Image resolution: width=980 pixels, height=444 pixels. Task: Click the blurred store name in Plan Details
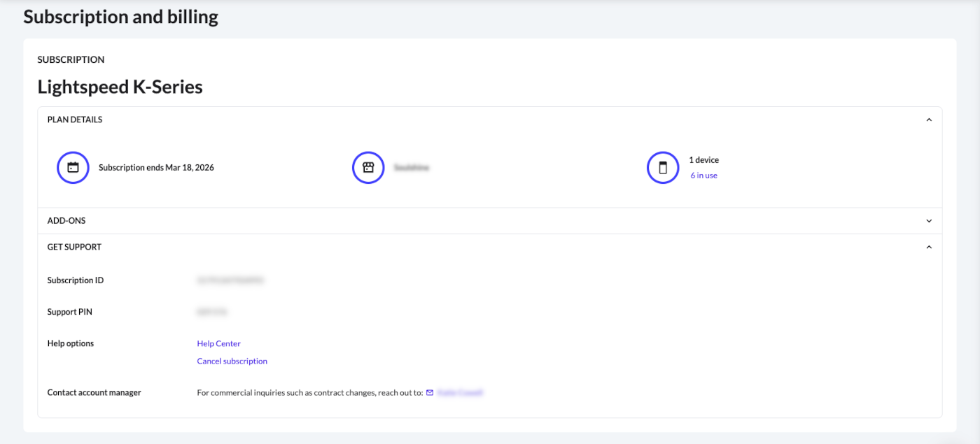tap(412, 168)
